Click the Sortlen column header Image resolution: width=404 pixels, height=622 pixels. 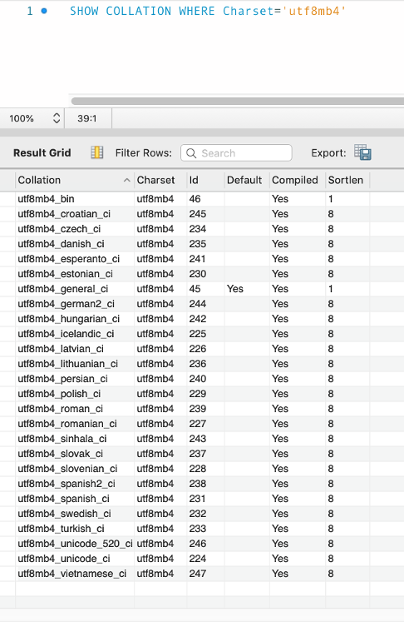click(x=346, y=180)
